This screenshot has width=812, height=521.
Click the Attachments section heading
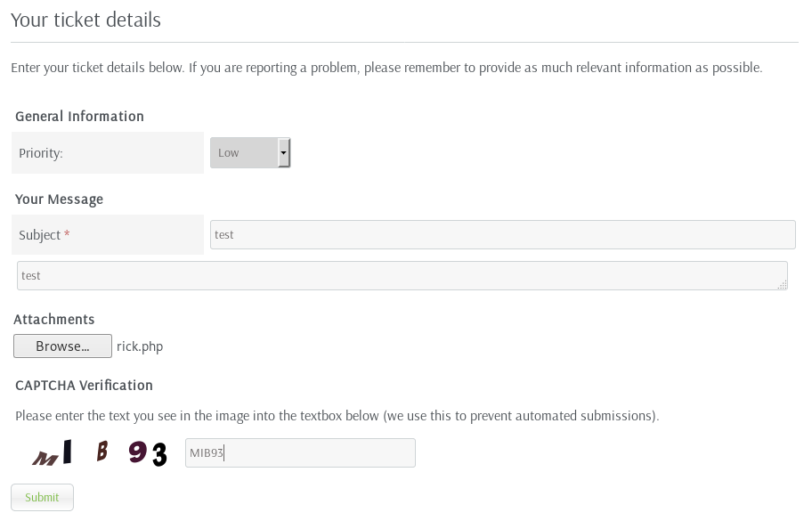[x=54, y=320]
